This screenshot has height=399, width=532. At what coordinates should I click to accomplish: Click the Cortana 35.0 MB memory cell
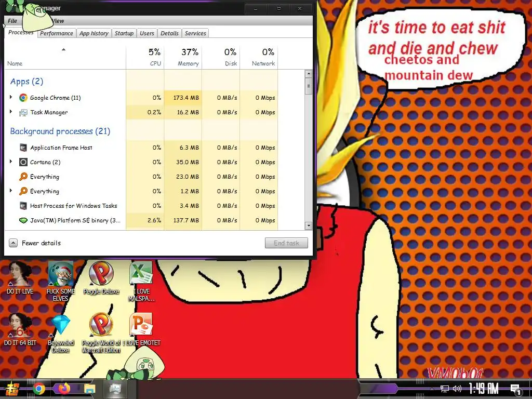click(183, 162)
